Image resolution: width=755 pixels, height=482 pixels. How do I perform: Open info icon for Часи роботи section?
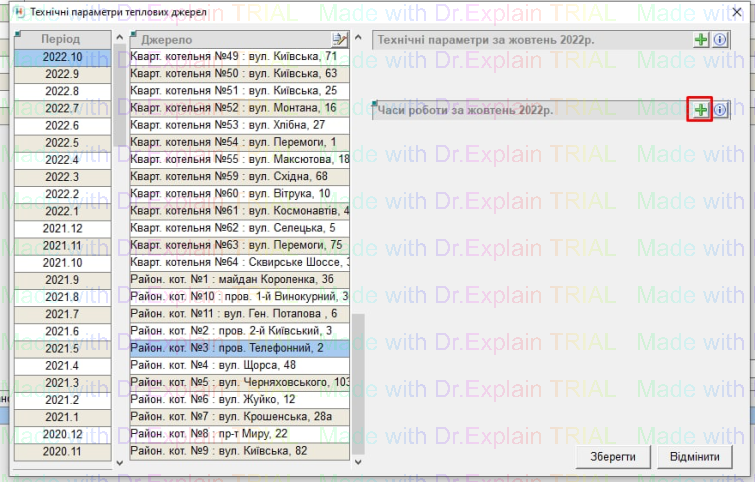point(720,110)
